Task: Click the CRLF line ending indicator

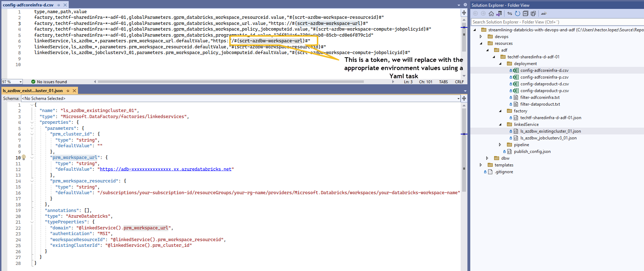Action: pos(459,82)
